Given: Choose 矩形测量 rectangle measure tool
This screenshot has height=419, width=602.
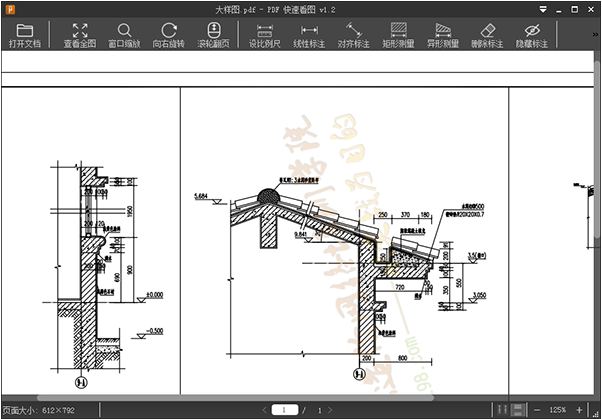Looking at the screenshot, I should coord(399,36).
